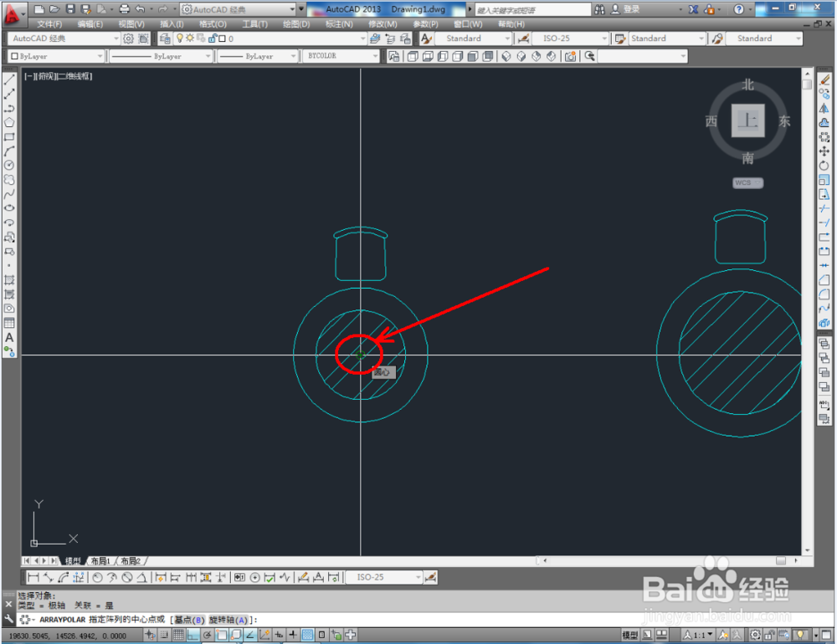Select the Circle draw tool

click(x=9, y=166)
